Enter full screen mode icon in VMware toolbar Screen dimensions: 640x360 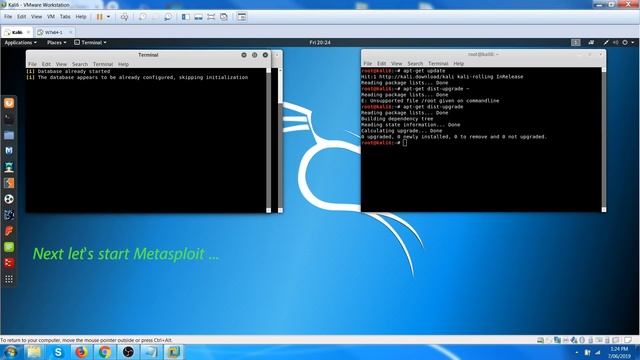211,17
